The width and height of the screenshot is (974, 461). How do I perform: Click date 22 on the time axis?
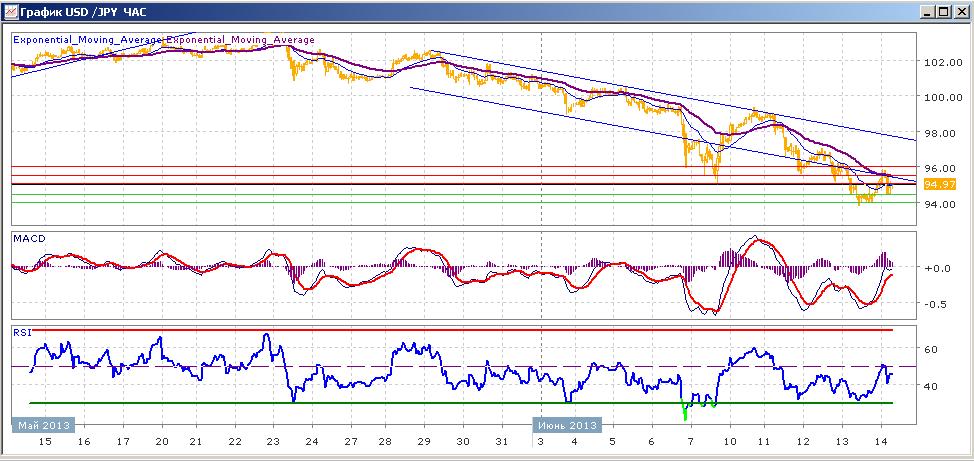point(234,442)
